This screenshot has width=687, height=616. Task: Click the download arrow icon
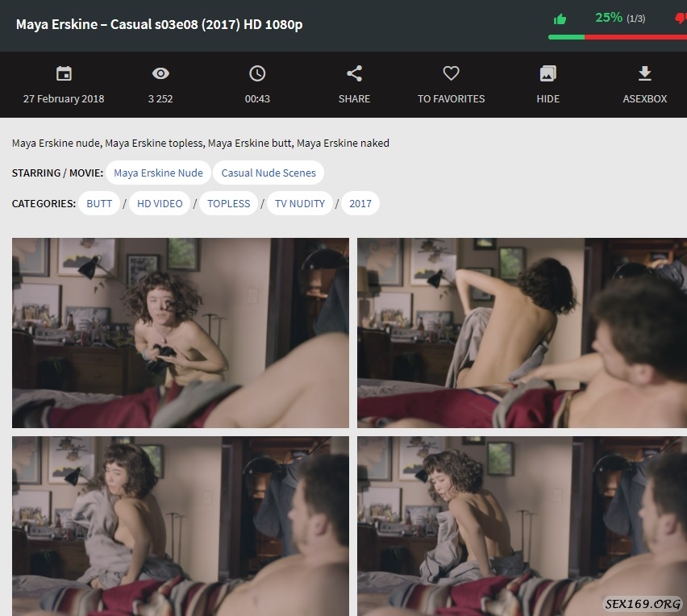tap(644, 74)
